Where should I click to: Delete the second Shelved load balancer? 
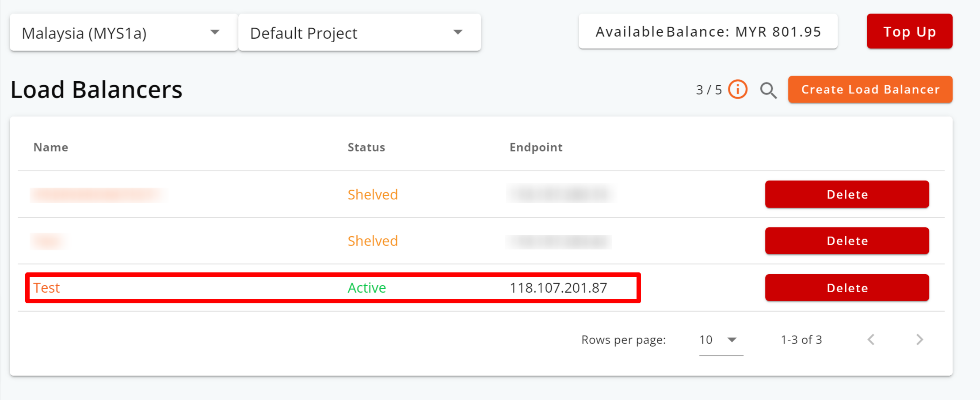coord(847,241)
